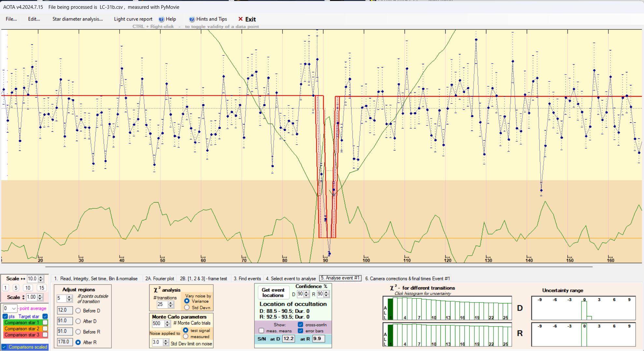
Task: Click the 0 bar in D uncertainty range
Action: pos(584,310)
